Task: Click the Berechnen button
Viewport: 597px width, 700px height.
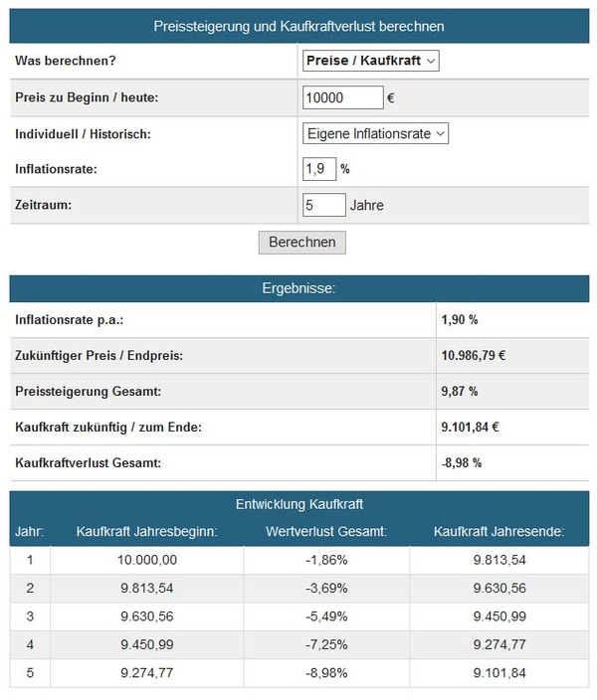Action: (x=302, y=243)
